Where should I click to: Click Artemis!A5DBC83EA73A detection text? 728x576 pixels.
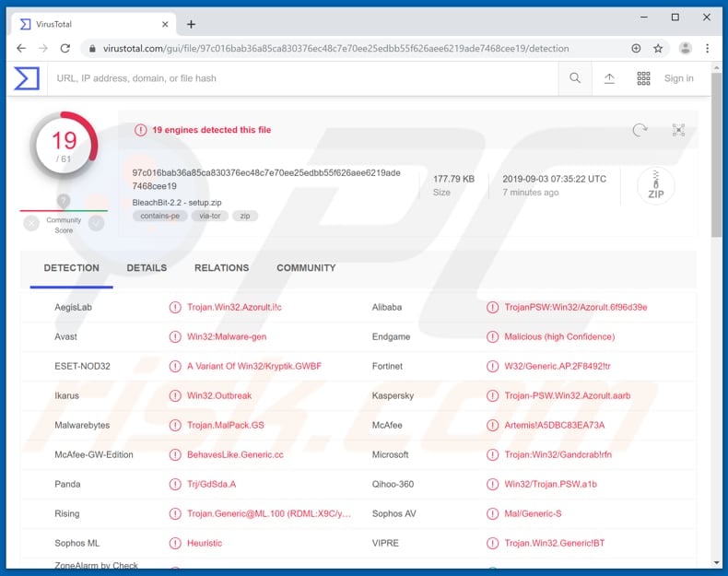[x=555, y=425]
